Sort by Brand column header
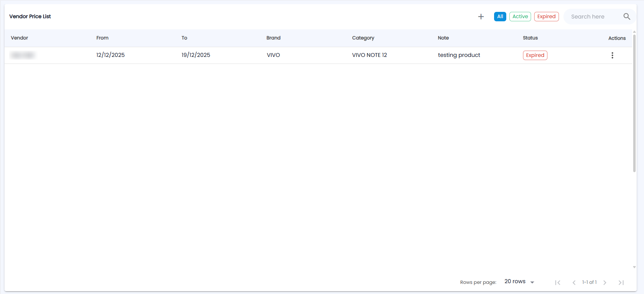This screenshot has width=644, height=294. 273,38
